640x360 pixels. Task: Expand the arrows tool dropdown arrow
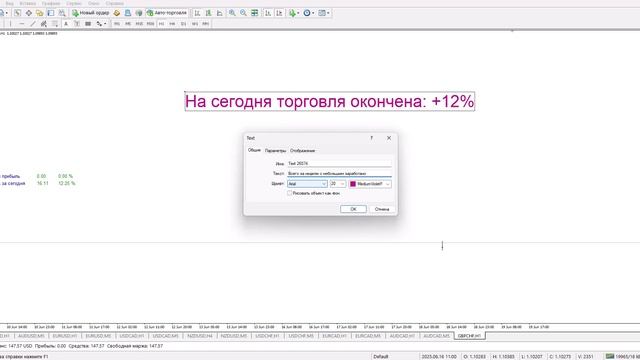105,24
